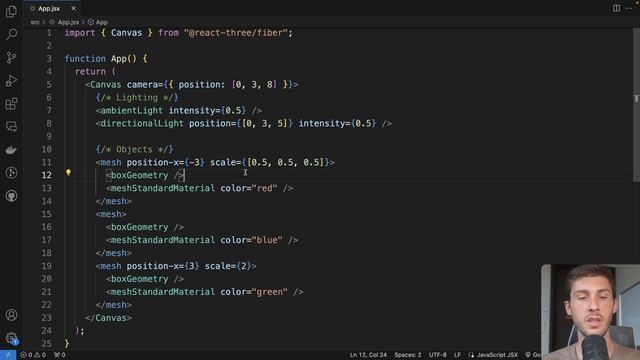Change file encoding UTF-8

pyautogui.click(x=438, y=355)
